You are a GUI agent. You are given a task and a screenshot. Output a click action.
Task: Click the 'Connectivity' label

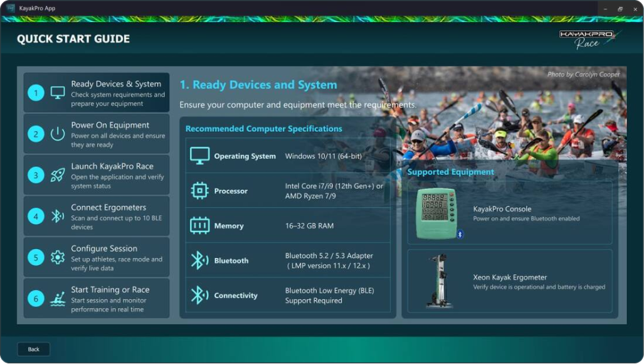[236, 296]
